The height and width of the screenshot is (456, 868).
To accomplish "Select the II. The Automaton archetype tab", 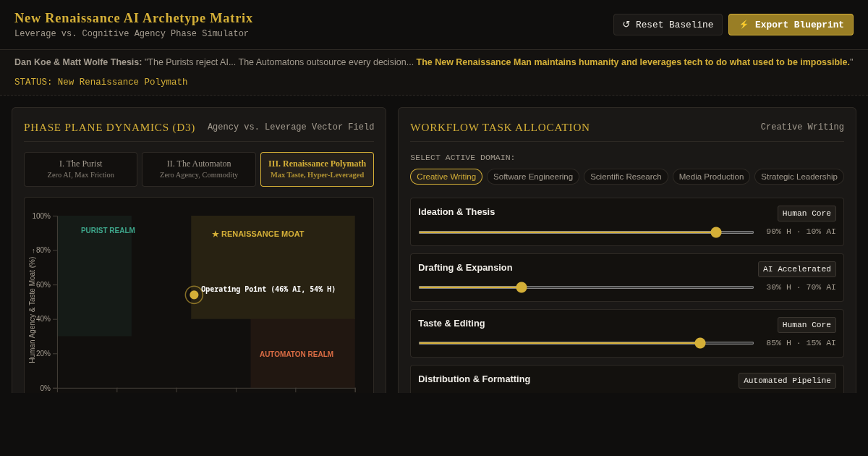I will coord(199,169).
